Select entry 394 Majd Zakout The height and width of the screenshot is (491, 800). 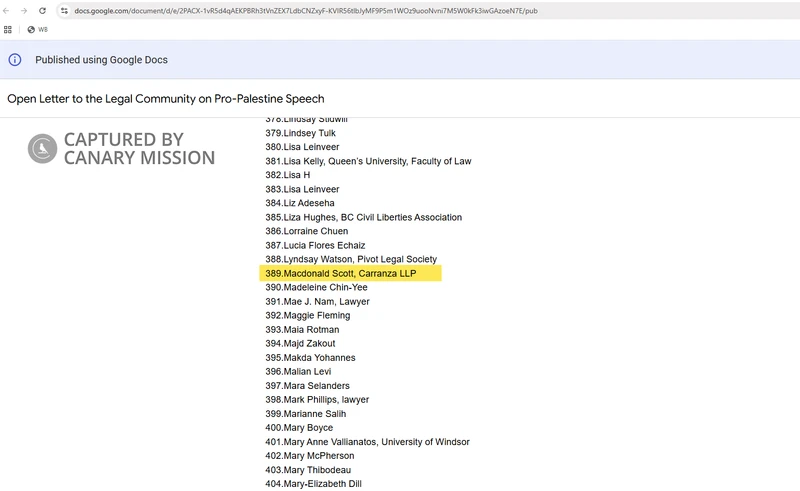pyautogui.click(x=301, y=343)
